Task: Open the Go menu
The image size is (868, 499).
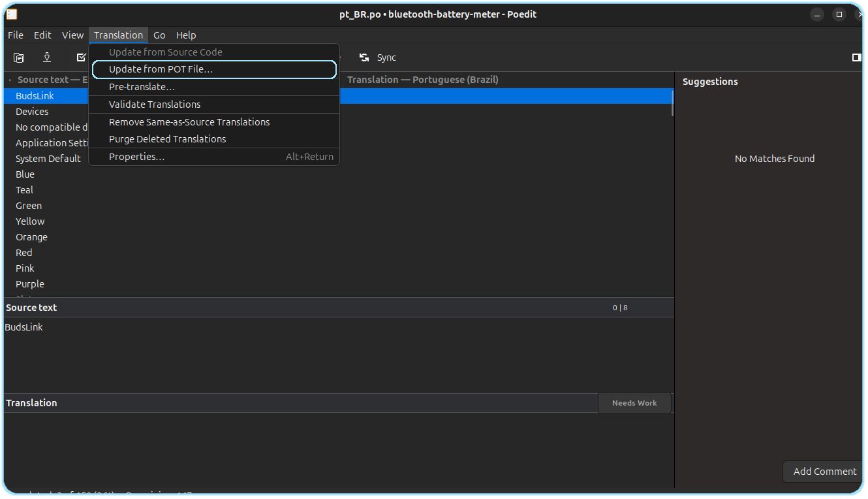Action: (159, 35)
